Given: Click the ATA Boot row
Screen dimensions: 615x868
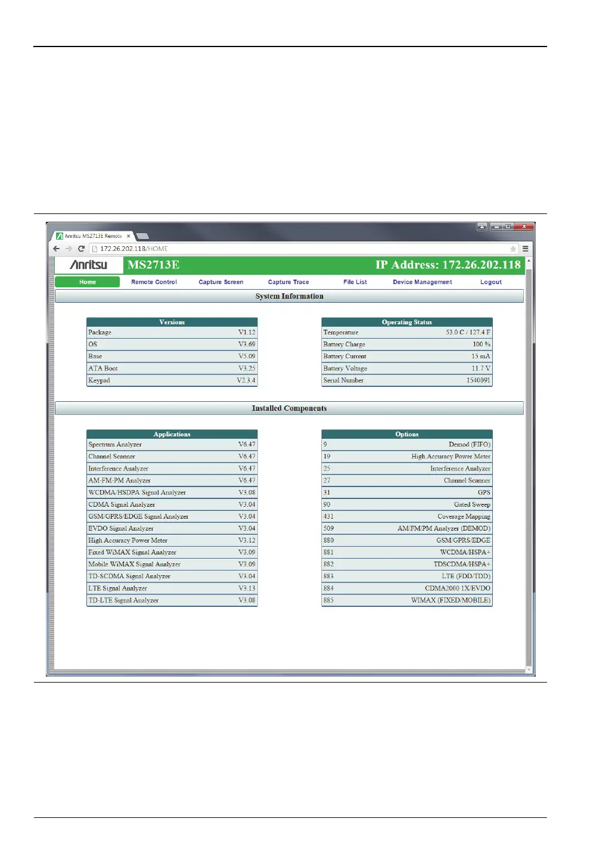Looking at the screenshot, I should pyautogui.click(x=172, y=368).
